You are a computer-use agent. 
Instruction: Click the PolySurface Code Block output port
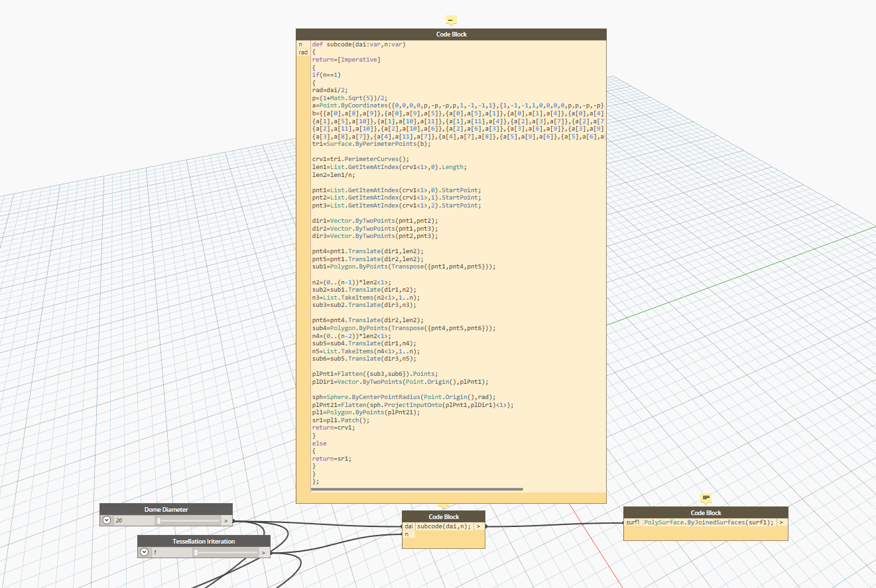tap(782, 522)
